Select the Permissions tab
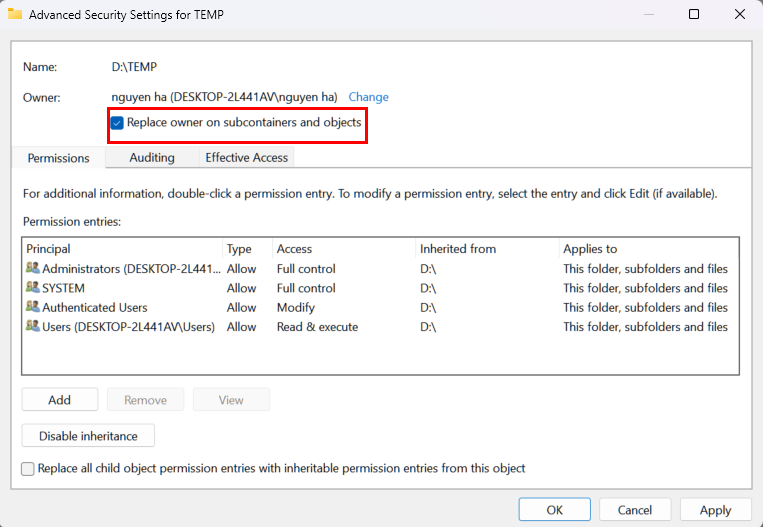The width and height of the screenshot is (763, 527). pos(58,159)
